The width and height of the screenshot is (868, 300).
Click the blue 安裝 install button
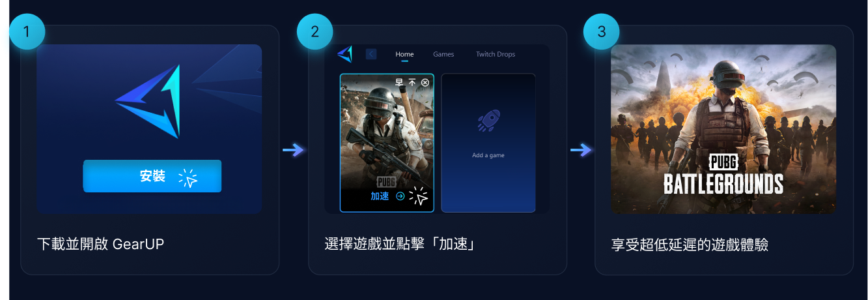pyautogui.click(x=152, y=176)
